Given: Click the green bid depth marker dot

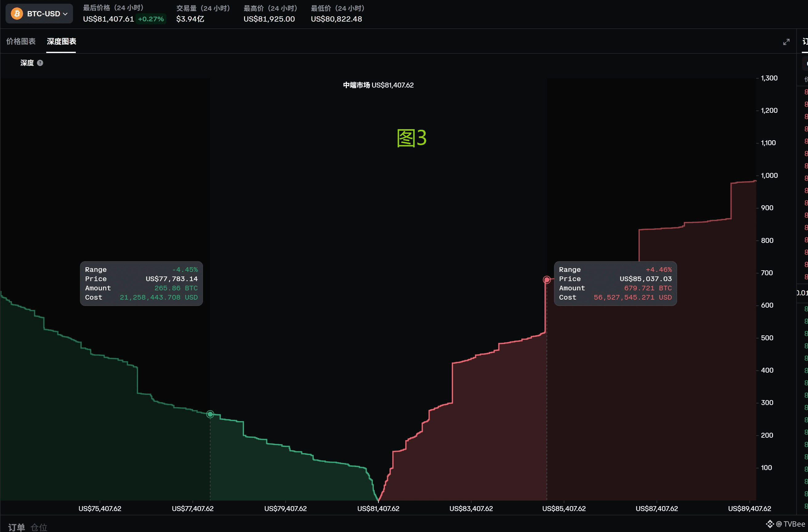Looking at the screenshot, I should tap(210, 414).
